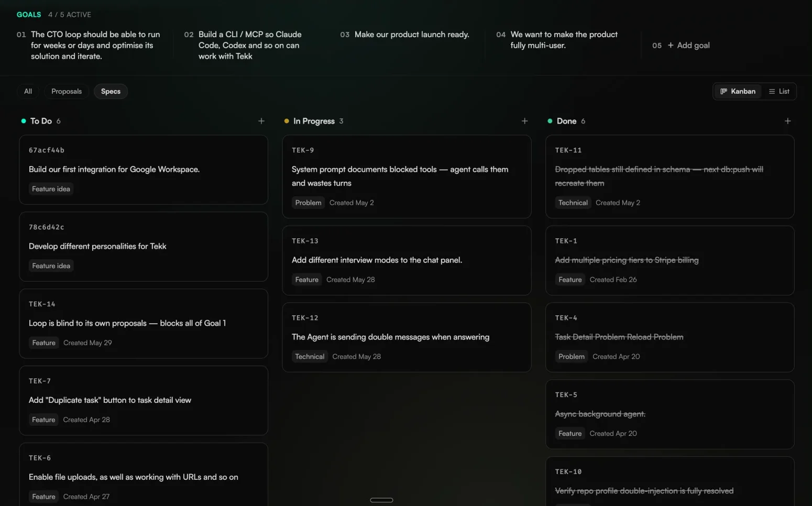Screen dimensions: 812x506
Task: Open TEK-11 Dropped tables card
Action: [670, 177]
